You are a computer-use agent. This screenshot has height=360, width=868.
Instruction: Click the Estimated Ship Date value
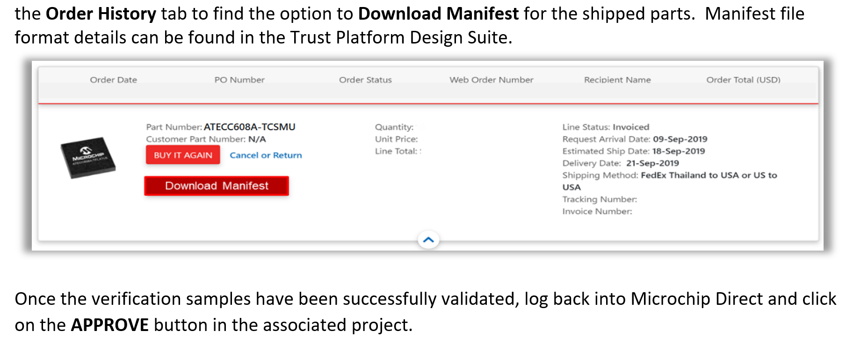(633, 151)
